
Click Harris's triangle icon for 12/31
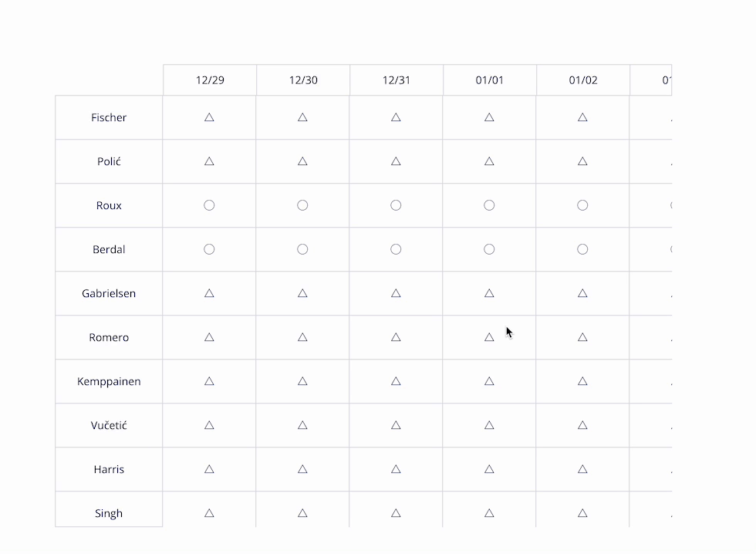pos(396,469)
